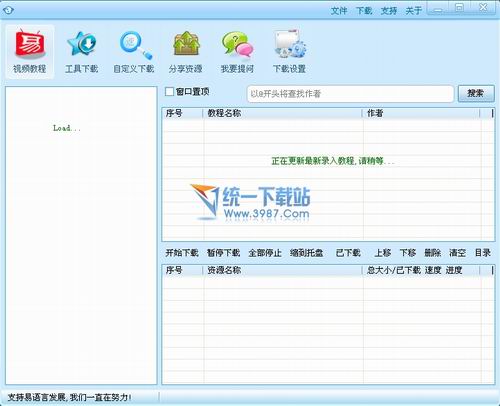Click the app logo icon in title bar
This screenshot has height=406, width=500.
8,10
